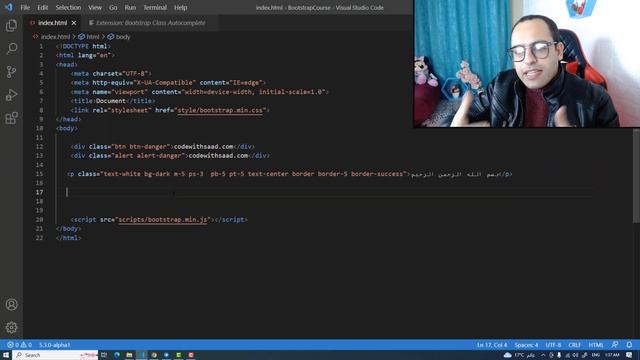640x360 pixels.
Task: Click the body breadcrumb segment
Action: tap(119, 37)
